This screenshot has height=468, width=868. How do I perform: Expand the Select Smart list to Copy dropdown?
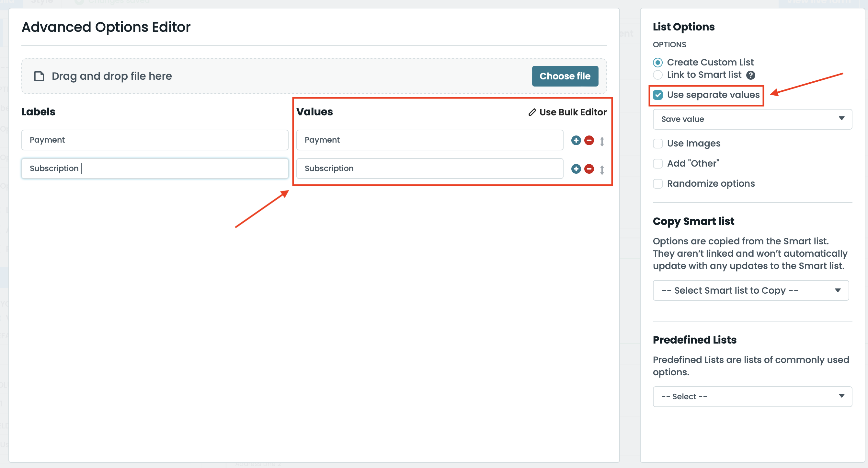(x=750, y=290)
